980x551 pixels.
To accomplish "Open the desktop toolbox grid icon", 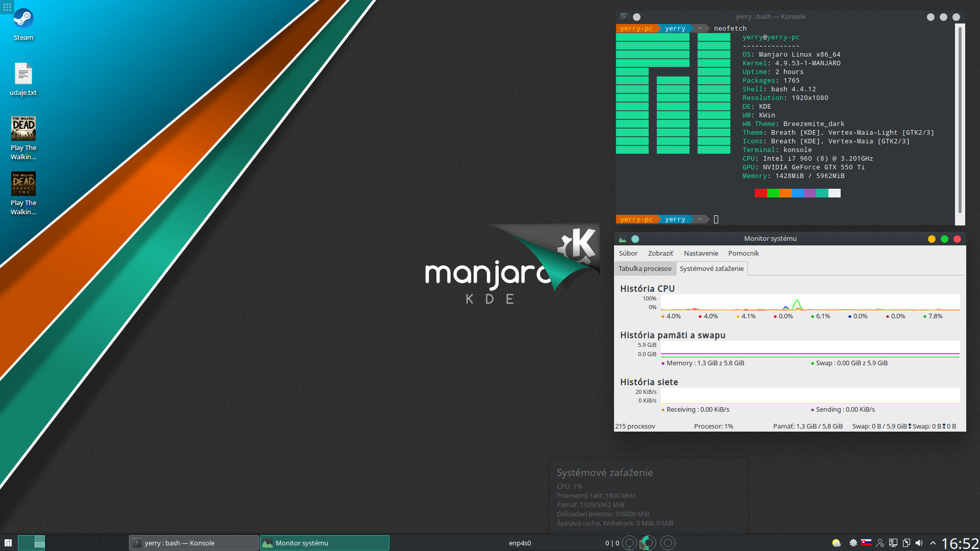I will (7, 7).
